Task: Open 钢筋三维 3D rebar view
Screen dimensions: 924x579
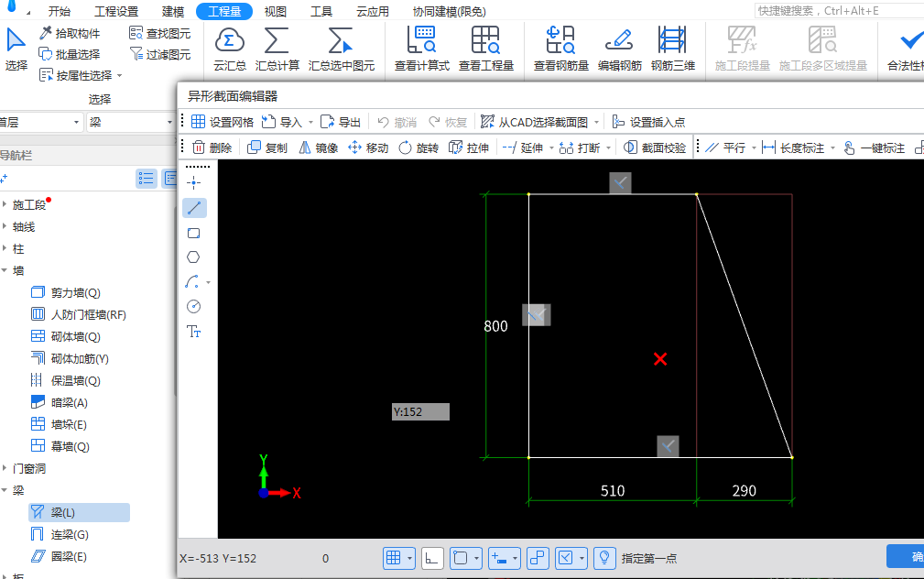Action: tap(672, 49)
